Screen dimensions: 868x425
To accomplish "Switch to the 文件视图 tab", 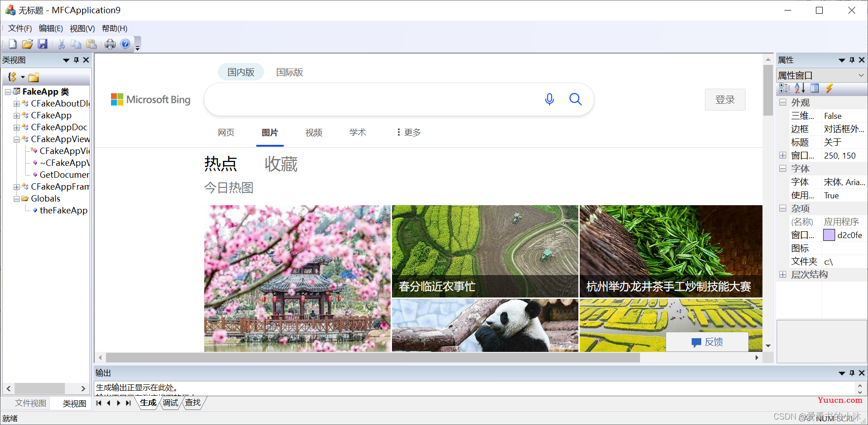I will (31, 403).
